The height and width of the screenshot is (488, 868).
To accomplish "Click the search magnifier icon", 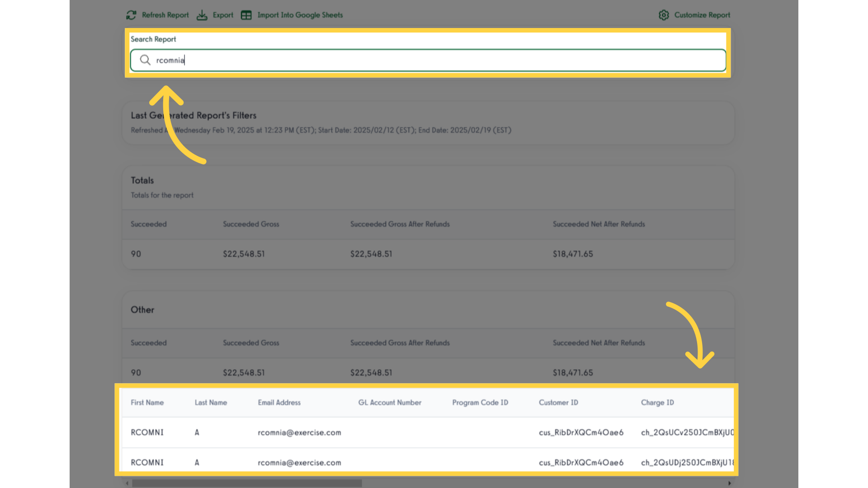I will click(x=144, y=60).
